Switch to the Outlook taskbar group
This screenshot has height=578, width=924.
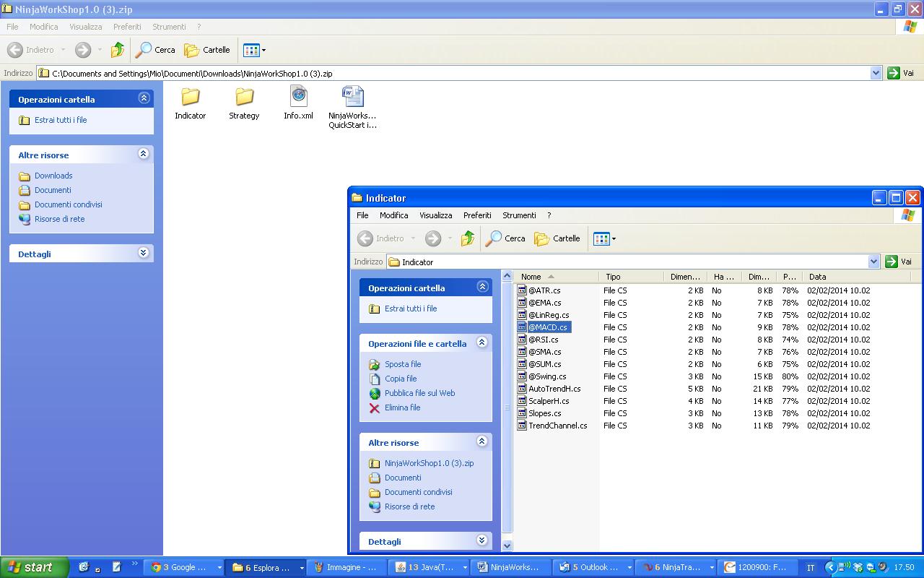click(595, 567)
